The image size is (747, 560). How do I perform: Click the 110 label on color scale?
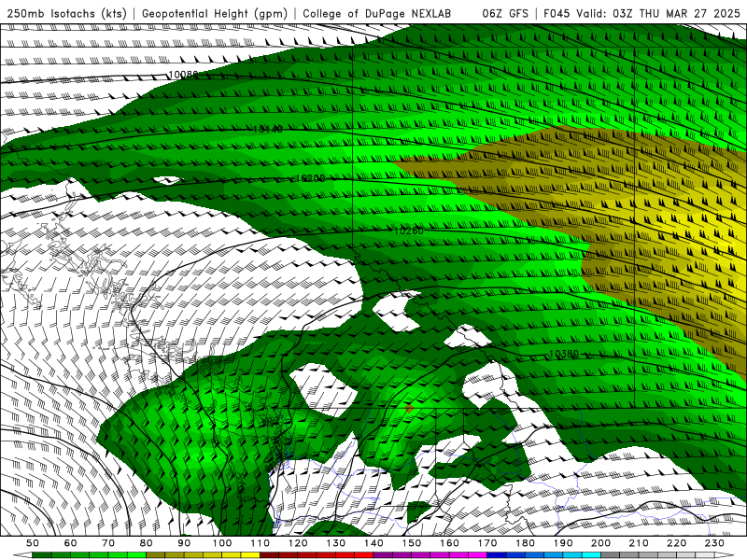260,543
